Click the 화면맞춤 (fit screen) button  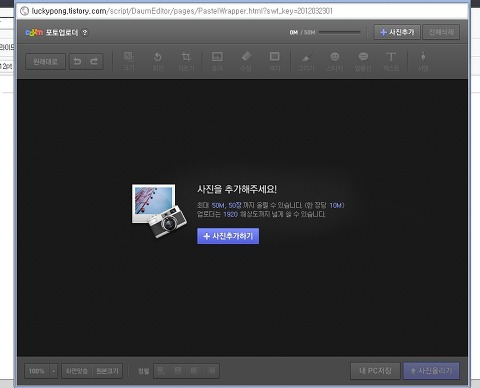click(x=77, y=371)
